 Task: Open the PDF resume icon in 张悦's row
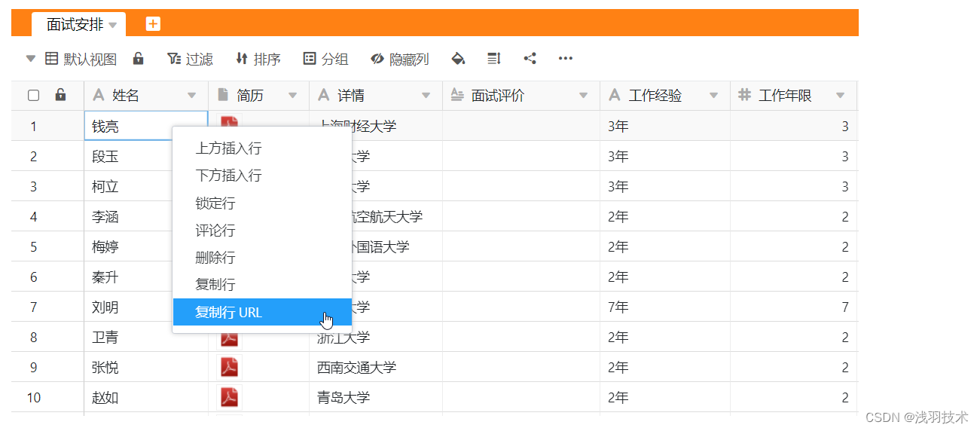coord(229,367)
